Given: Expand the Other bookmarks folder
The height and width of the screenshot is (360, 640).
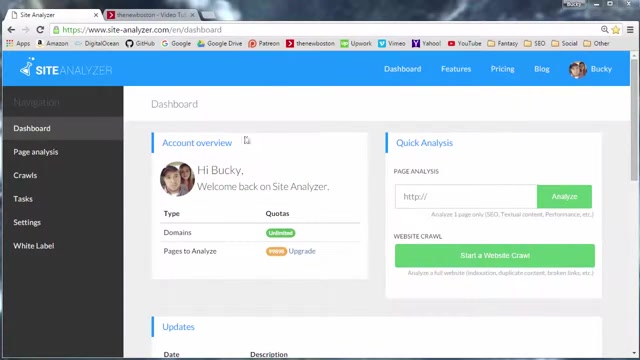Looking at the screenshot, I should [x=596, y=43].
